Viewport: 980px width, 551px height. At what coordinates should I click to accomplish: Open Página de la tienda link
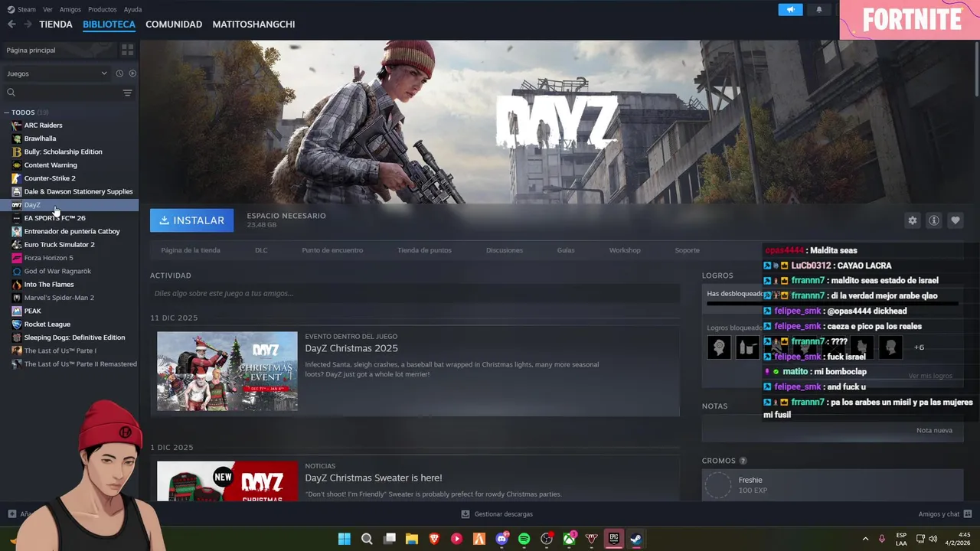[191, 250]
